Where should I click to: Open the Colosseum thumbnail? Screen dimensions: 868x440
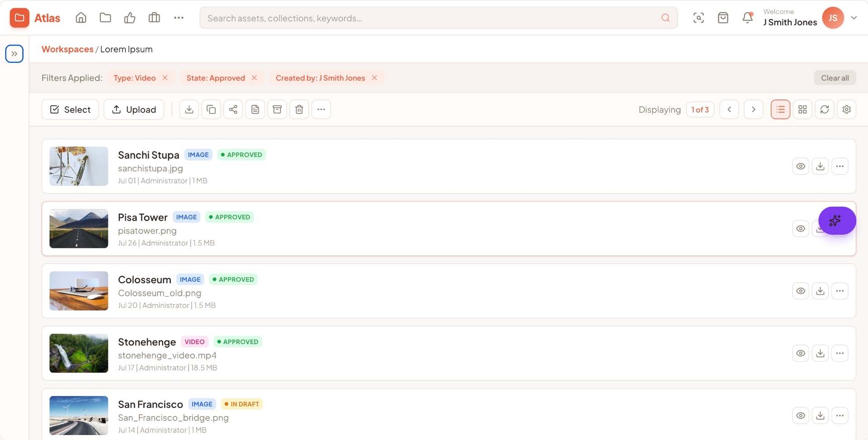[79, 291]
